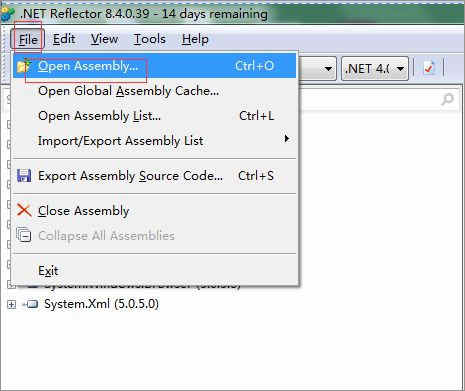This screenshot has width=465, height=391.
Task: Open the .NET 4.0 framework version dropdown
Action: coord(375,69)
